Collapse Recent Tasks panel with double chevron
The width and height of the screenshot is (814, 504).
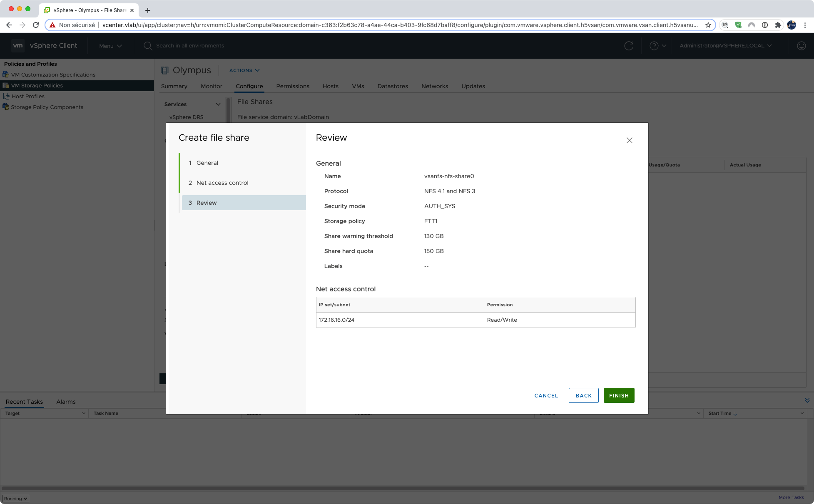click(807, 400)
